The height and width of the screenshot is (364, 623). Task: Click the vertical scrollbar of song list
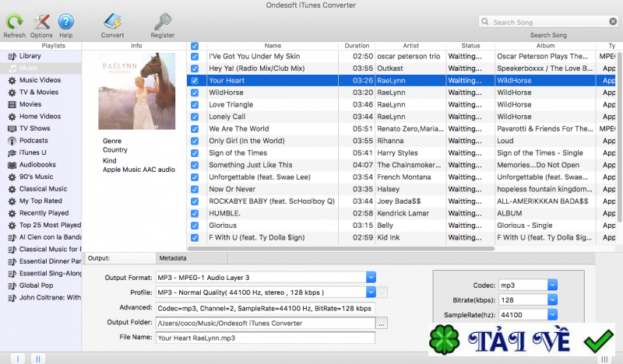(619, 137)
